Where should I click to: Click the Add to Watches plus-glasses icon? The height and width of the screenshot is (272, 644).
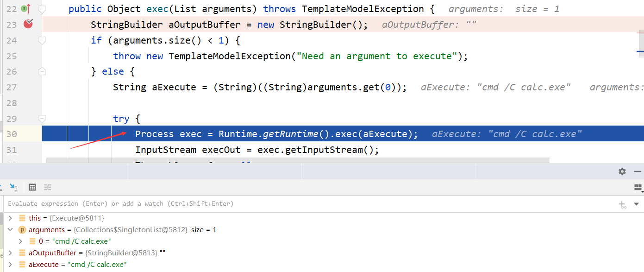[622, 204]
